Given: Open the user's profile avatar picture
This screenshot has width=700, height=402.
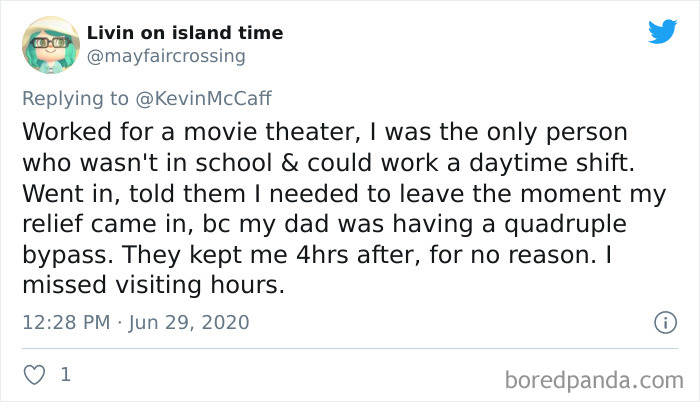Looking at the screenshot, I should [x=50, y=45].
